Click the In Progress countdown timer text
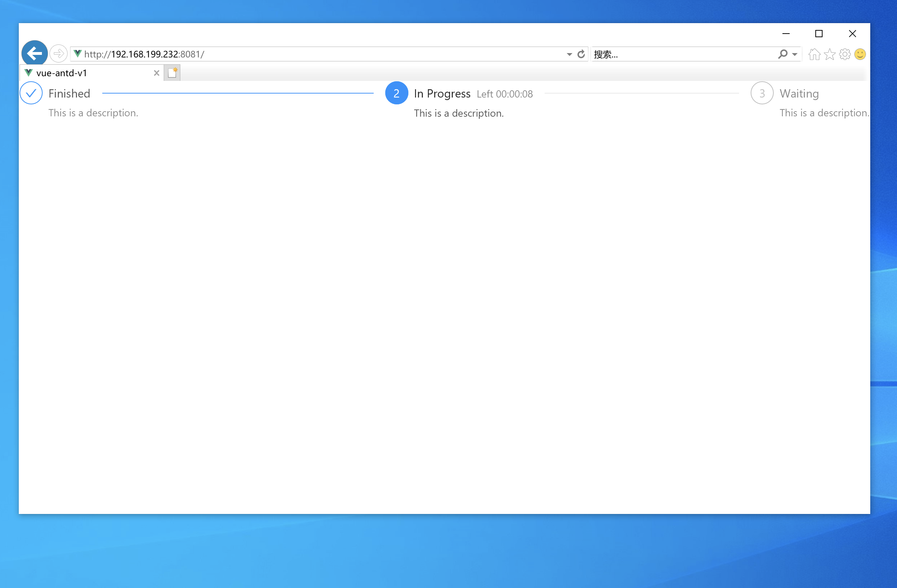 (x=505, y=94)
